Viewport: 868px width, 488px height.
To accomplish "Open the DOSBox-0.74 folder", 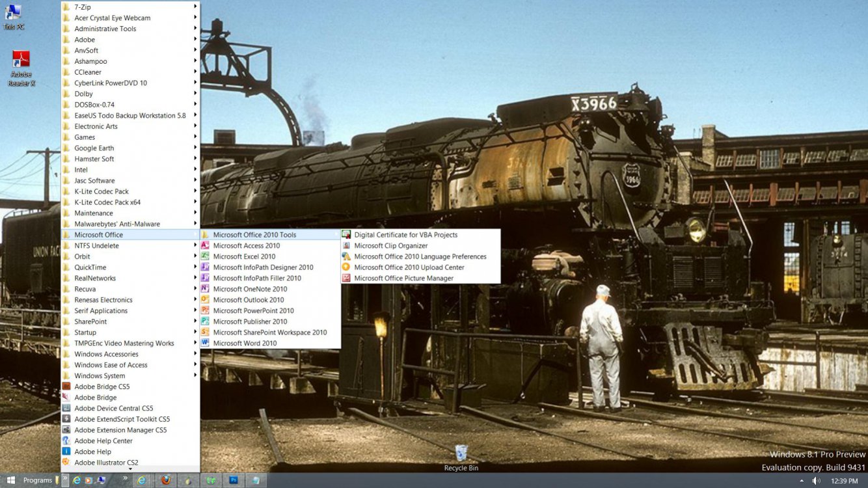I will (x=130, y=105).
